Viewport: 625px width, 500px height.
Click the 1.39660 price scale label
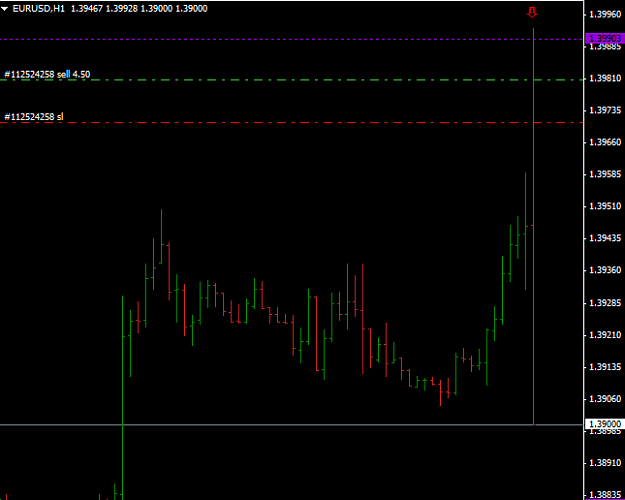(605, 142)
